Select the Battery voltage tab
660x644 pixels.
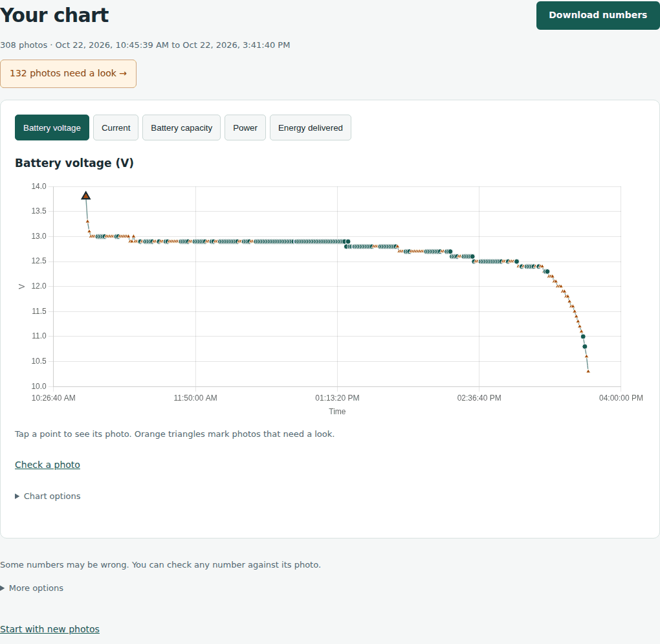pyautogui.click(x=52, y=128)
